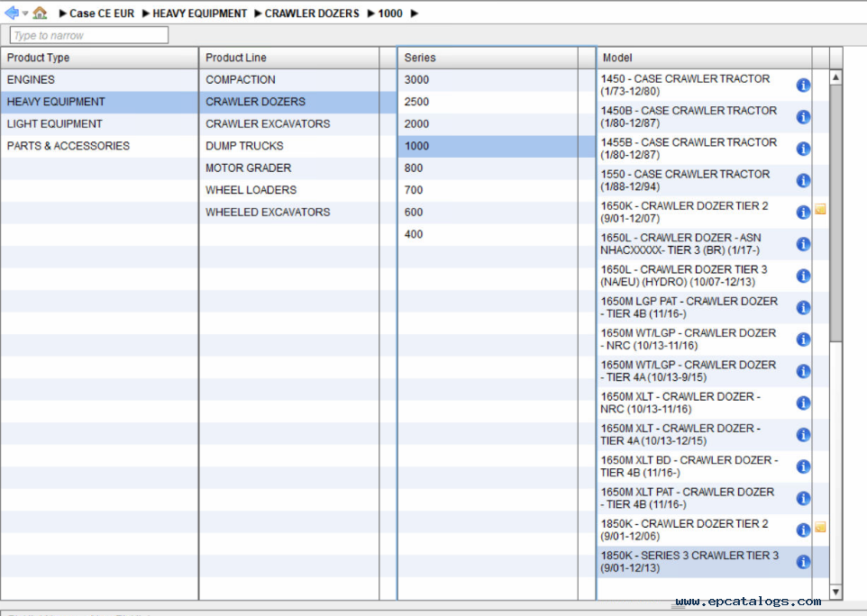Open info for 1650M WT/LGP Tier 4A
Image resolution: width=867 pixels, height=616 pixels.
803,371
